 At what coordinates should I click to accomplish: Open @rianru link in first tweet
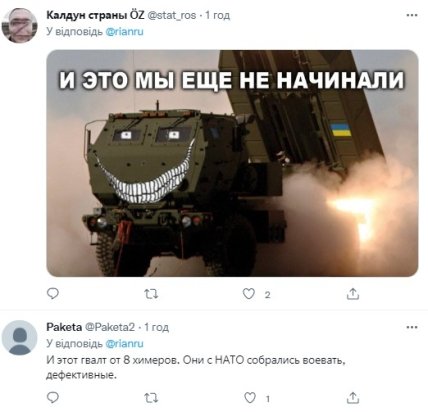coord(124,32)
